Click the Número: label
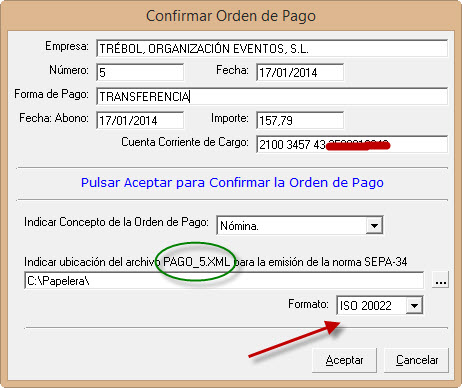 pyautogui.click(x=69, y=70)
